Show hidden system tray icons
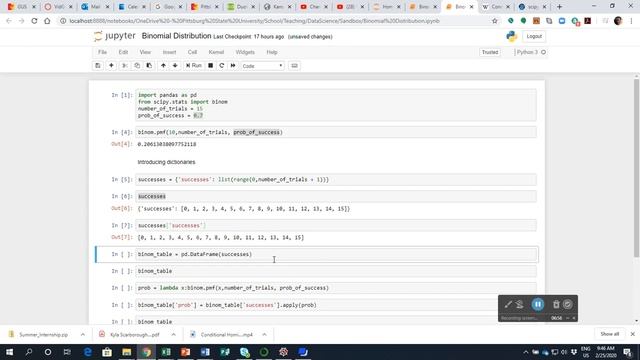Screen dimensions: 640x360 click(x=526, y=352)
